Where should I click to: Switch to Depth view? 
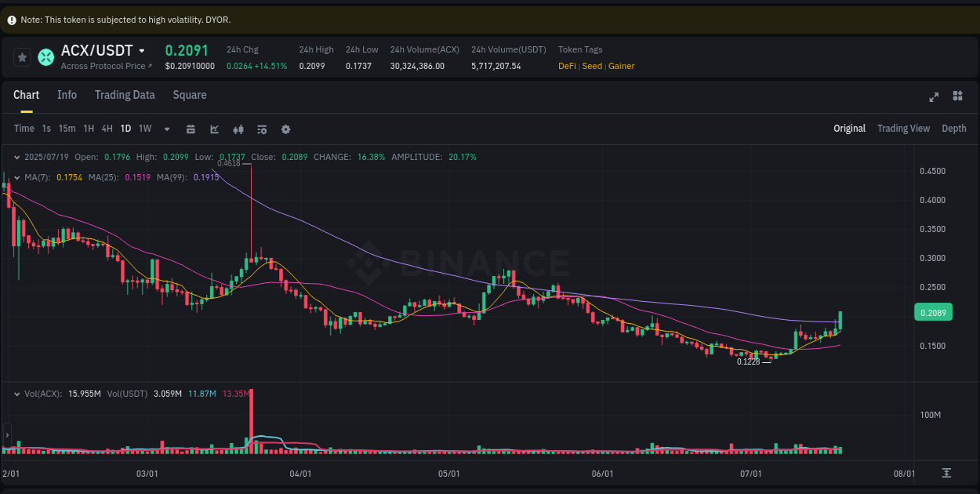click(x=954, y=128)
